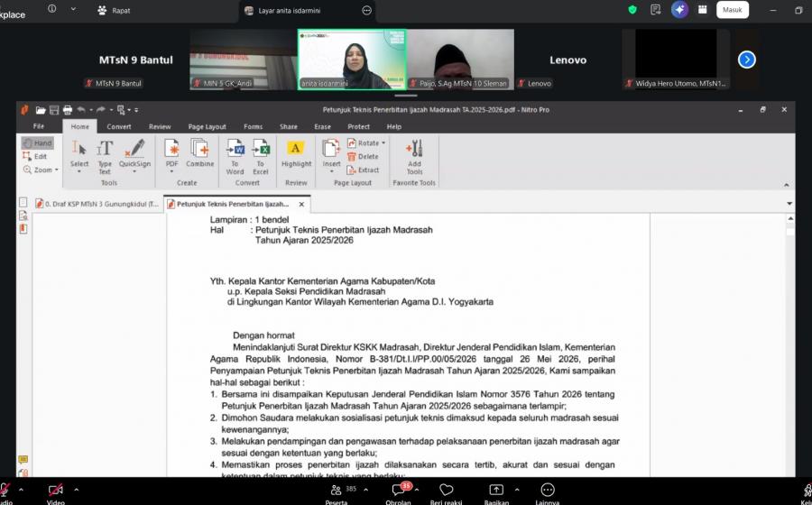Viewport: 812px width, 505px height.
Task: Collapse the Nitro ribbon with the chevron
Action: click(786, 185)
